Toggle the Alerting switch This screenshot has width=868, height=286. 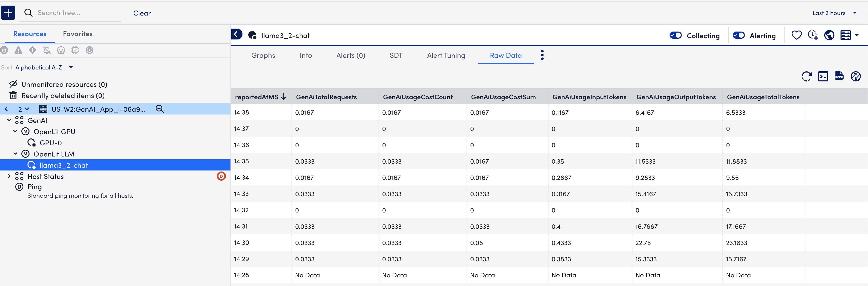[739, 35]
